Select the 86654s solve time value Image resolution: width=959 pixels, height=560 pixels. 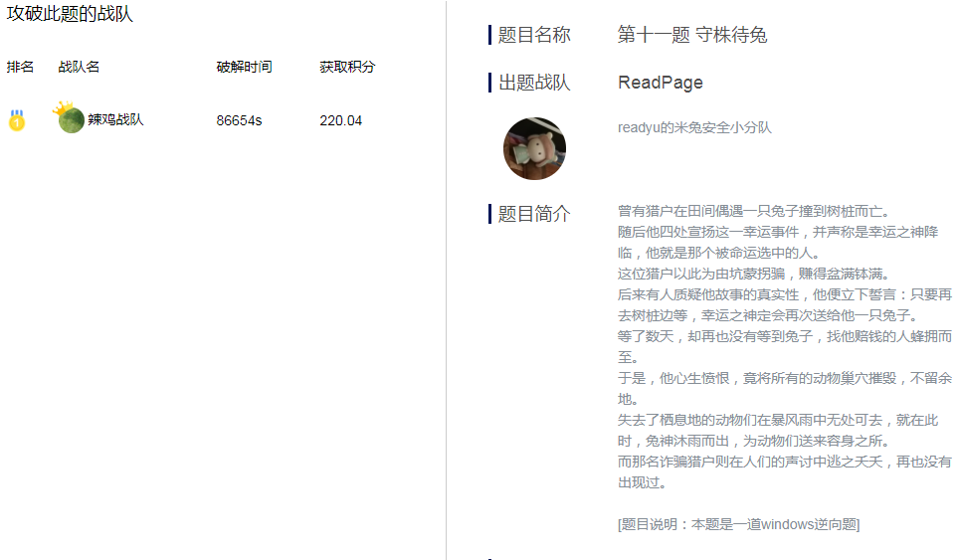239,120
